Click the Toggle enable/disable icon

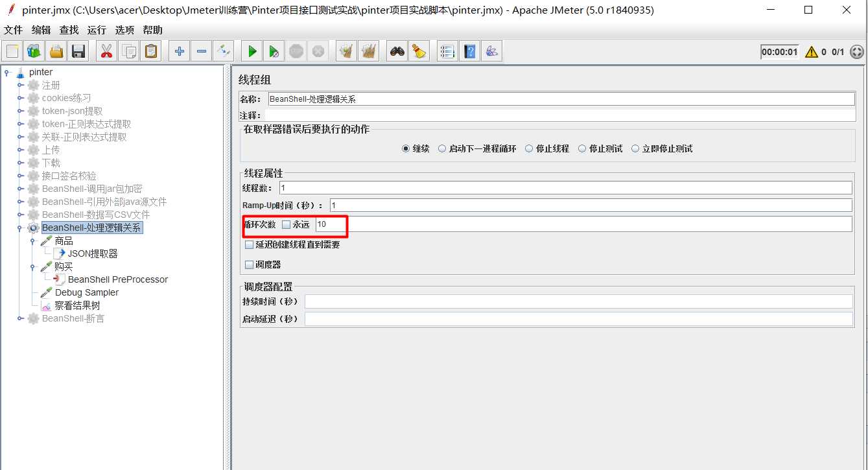223,51
